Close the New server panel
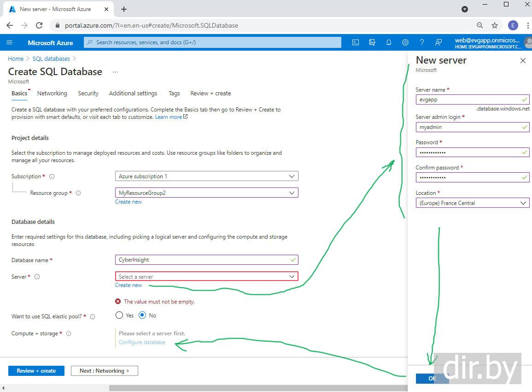 (x=523, y=61)
